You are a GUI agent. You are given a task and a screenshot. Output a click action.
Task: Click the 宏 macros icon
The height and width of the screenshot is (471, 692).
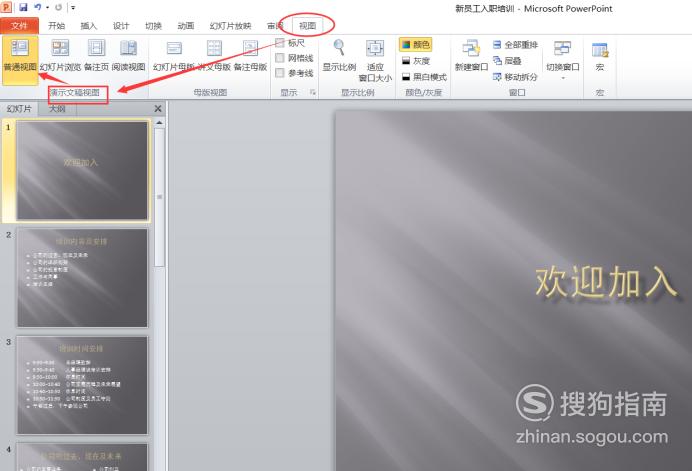(600, 50)
